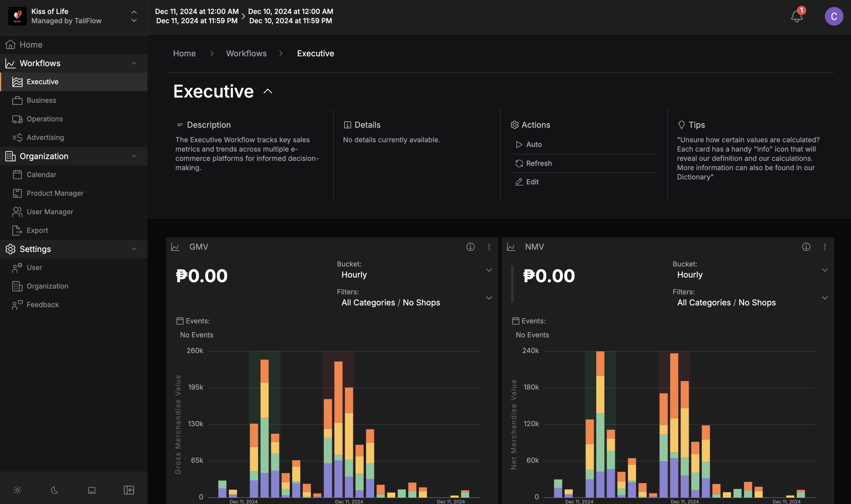Open the Calendar page
The width and height of the screenshot is (851, 504).
(74, 174)
